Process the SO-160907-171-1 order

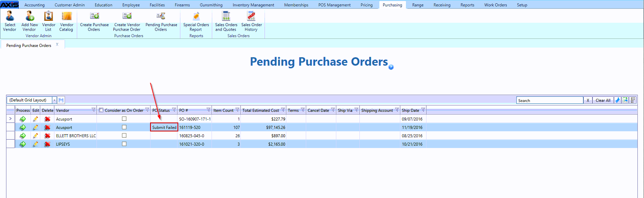[x=23, y=119]
